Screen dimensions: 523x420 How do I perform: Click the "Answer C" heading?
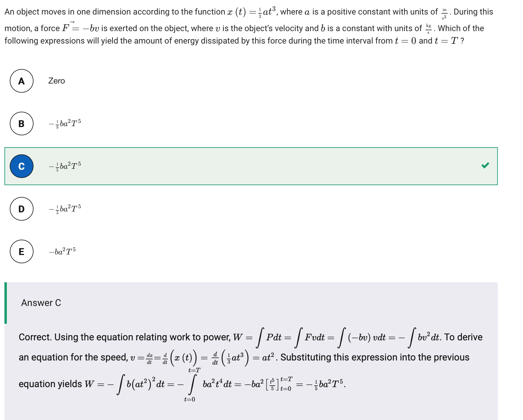tap(41, 303)
